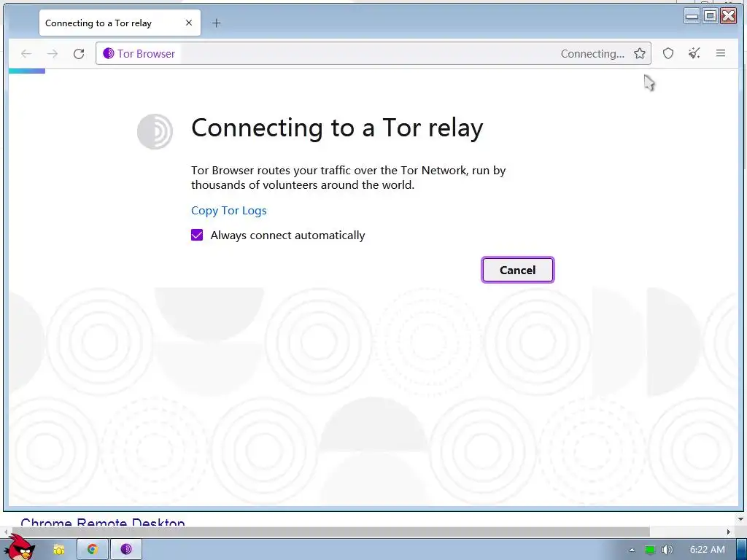Open a new tab with the plus button
This screenshot has width=747, height=560.
[216, 23]
